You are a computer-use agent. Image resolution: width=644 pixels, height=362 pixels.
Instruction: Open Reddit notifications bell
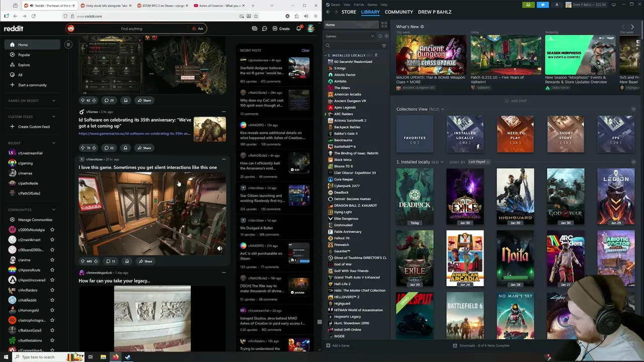298,29
